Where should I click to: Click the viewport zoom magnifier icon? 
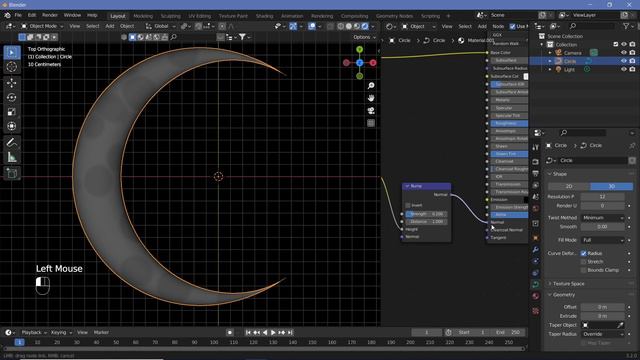pos(371,86)
